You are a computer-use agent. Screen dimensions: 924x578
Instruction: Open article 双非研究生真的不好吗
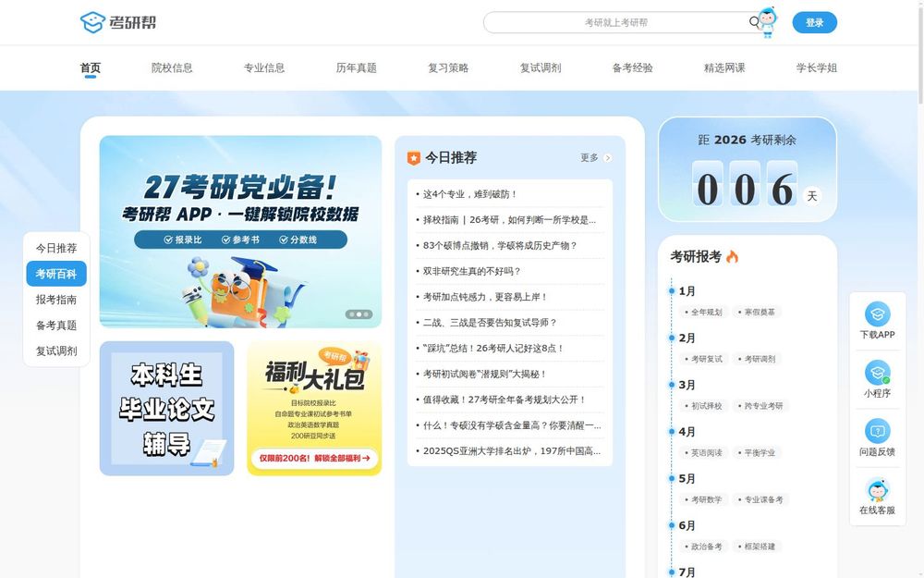(x=471, y=271)
